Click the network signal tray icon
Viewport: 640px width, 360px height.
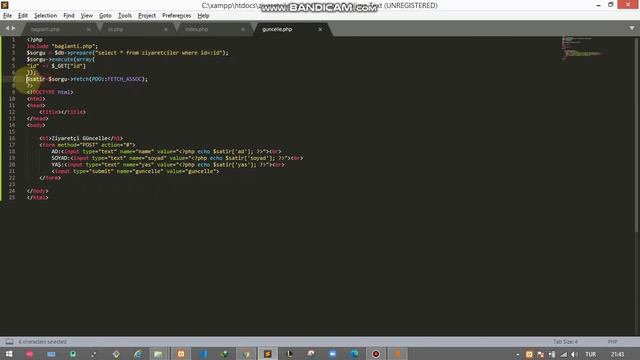tap(564, 354)
